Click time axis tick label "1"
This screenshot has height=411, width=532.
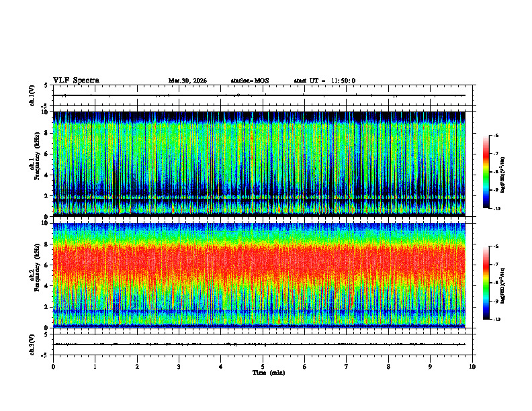pyautogui.click(x=95, y=367)
